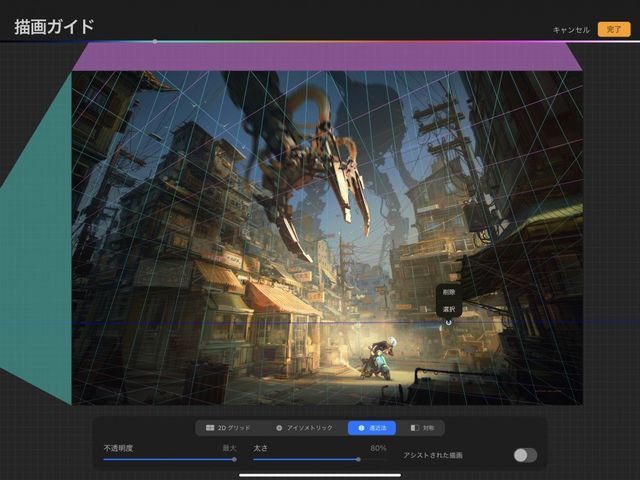Select the 対称 symmetry guide tab

(422, 428)
